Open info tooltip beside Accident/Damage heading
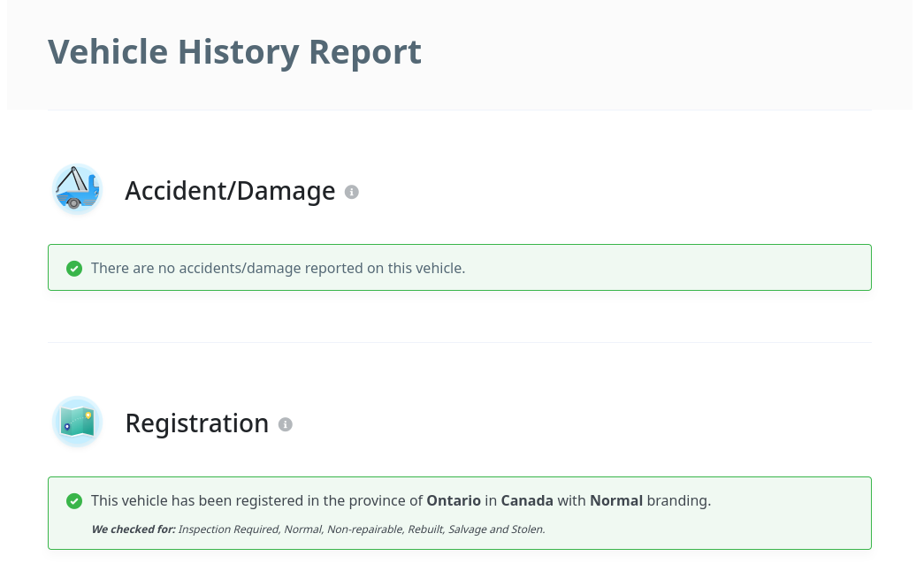924x579 pixels. click(351, 192)
